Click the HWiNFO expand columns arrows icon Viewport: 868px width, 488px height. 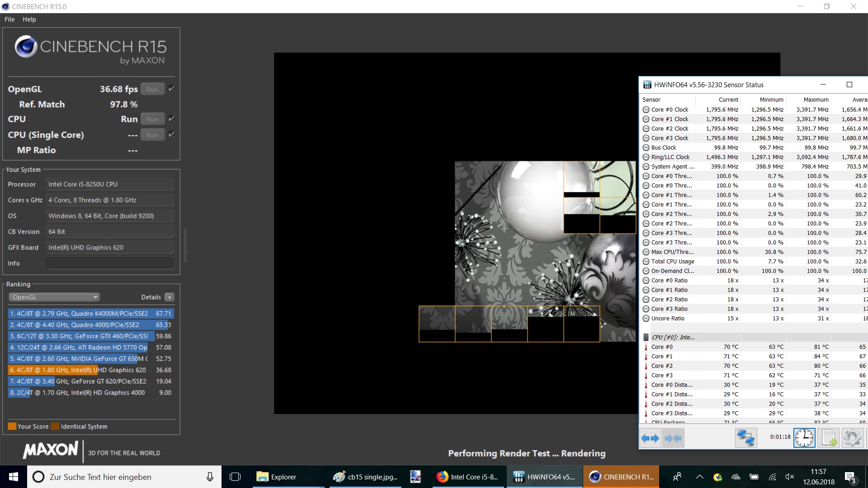pyautogui.click(x=650, y=438)
